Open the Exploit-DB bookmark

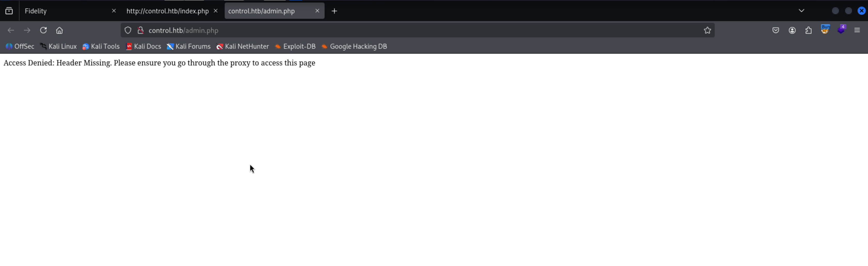coord(295,46)
